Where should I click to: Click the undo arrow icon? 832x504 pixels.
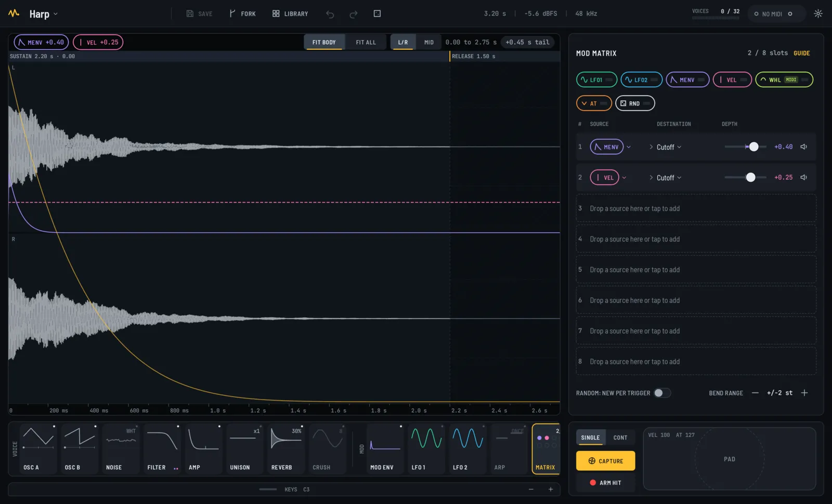[x=330, y=14]
